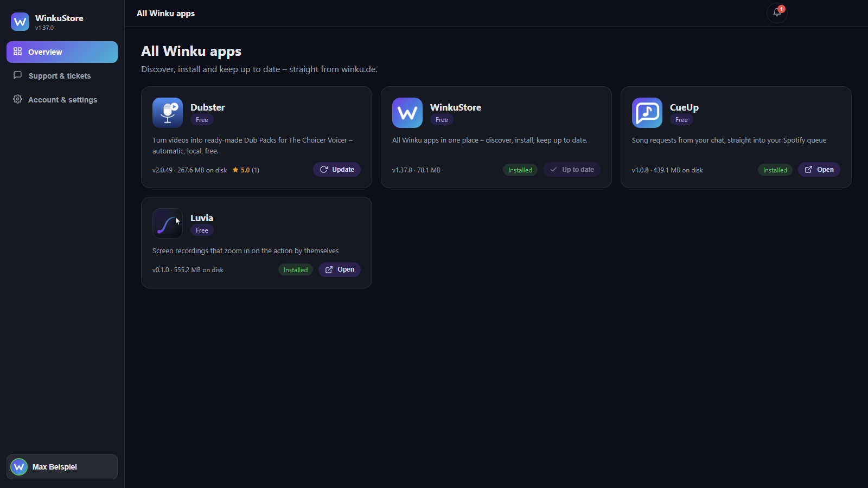Click the WinkuStore logo in the sidebar

[20, 22]
